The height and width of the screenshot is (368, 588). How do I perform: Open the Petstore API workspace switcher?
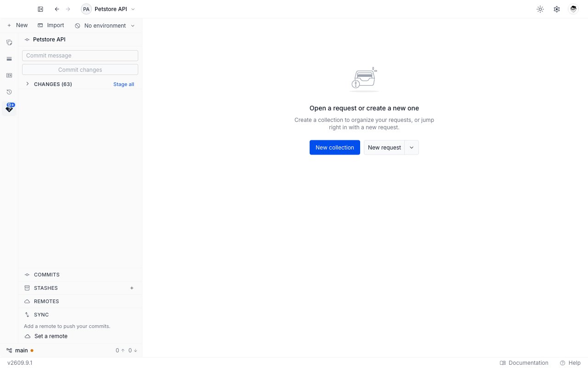108,9
